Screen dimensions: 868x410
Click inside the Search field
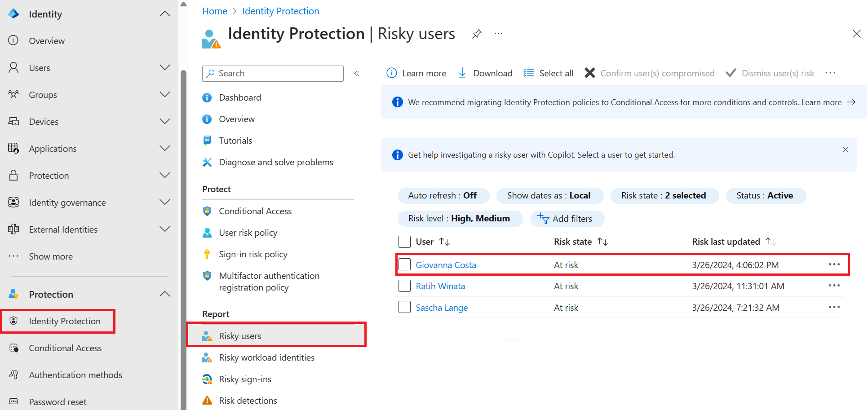point(273,73)
